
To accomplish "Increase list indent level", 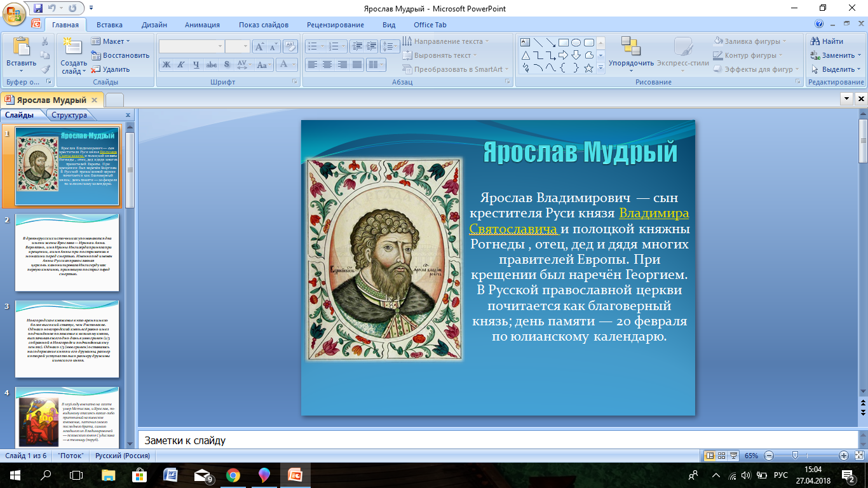I will pos(371,46).
